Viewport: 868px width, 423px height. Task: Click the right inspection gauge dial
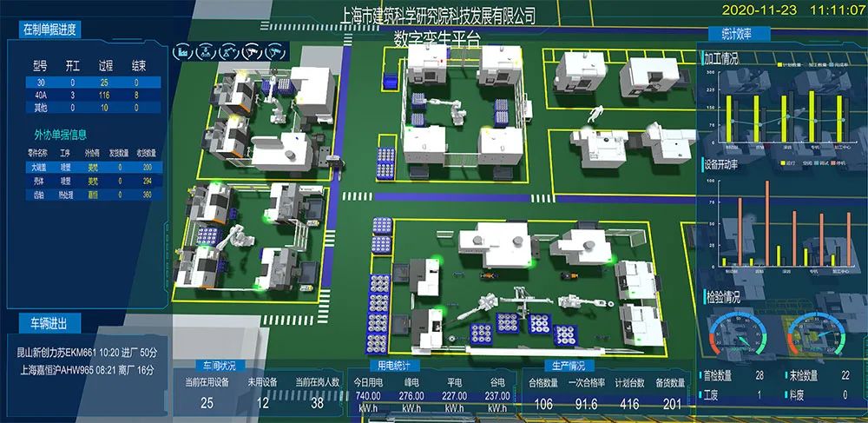pyautogui.click(x=815, y=336)
